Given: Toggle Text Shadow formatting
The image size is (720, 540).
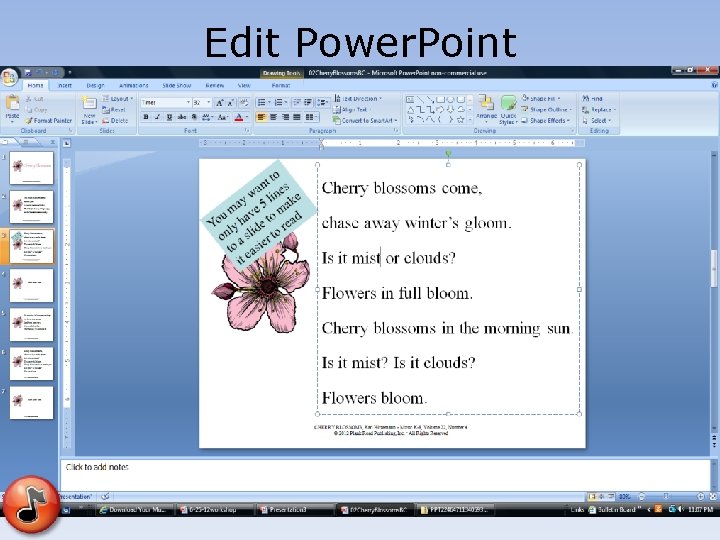Looking at the screenshot, I should coord(194,117).
